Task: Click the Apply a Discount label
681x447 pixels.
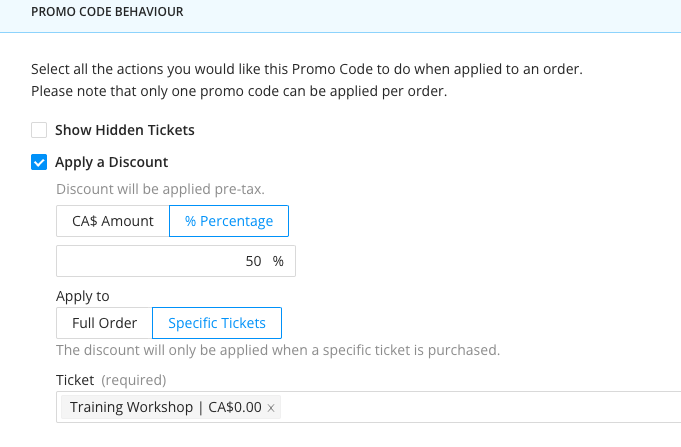Action: point(111,162)
